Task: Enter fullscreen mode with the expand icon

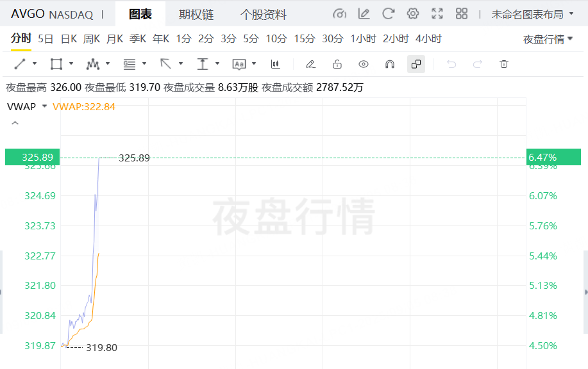Action: coord(437,14)
